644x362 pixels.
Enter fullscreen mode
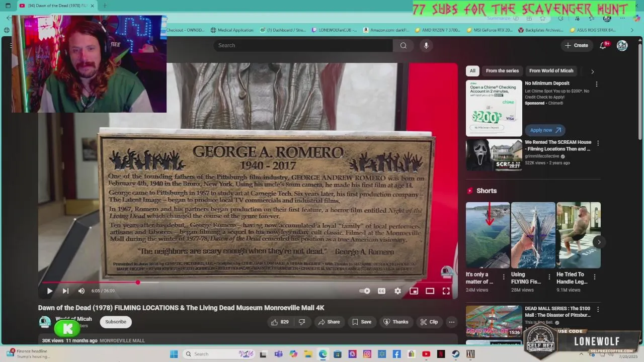pos(446,291)
